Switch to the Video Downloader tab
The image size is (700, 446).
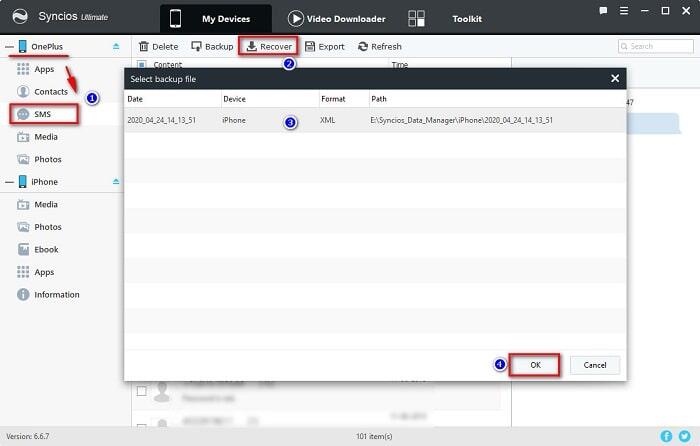(x=337, y=19)
